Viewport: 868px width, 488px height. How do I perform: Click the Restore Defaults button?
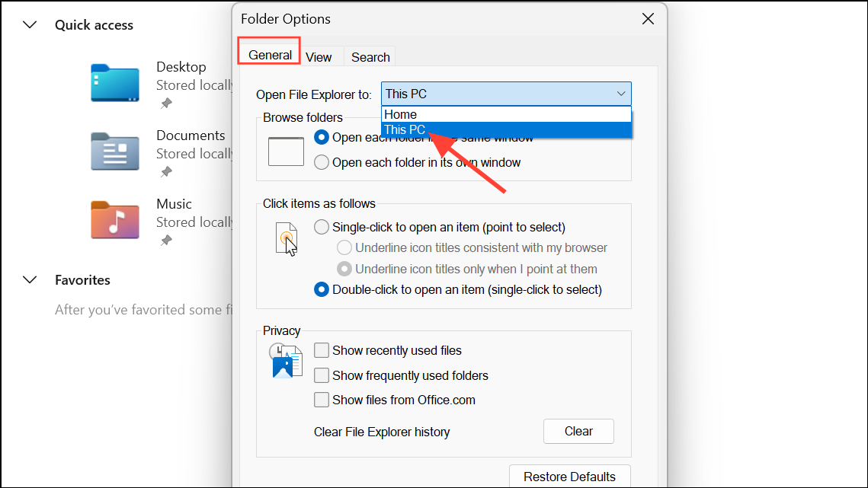[569, 477]
